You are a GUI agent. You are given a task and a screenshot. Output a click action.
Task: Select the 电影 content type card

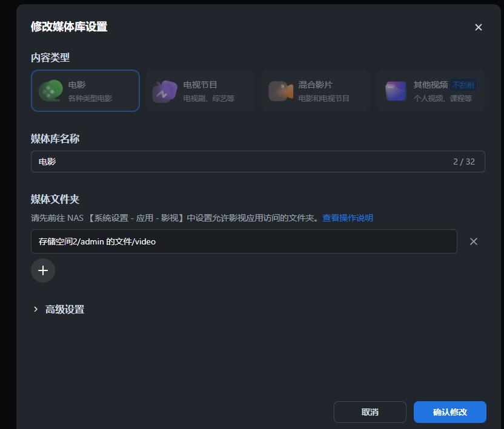click(85, 91)
